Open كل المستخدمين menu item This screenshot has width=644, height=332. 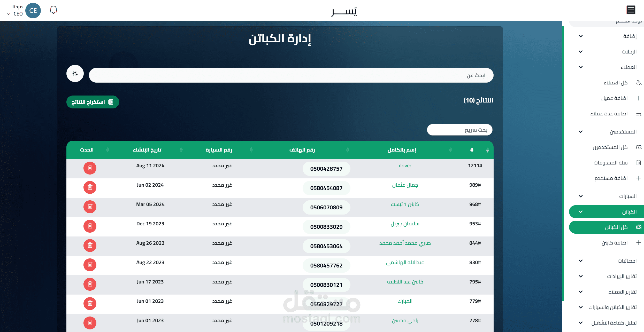tap(610, 147)
